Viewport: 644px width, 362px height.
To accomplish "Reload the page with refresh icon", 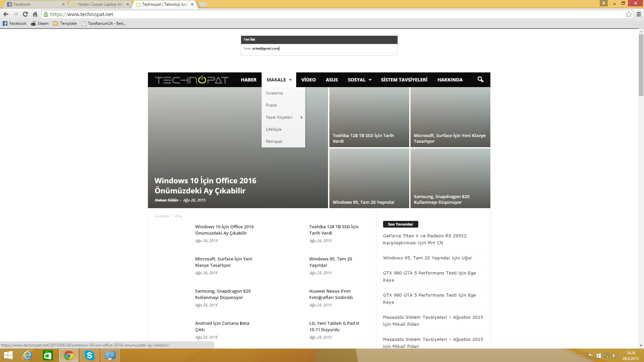I will coord(25,14).
